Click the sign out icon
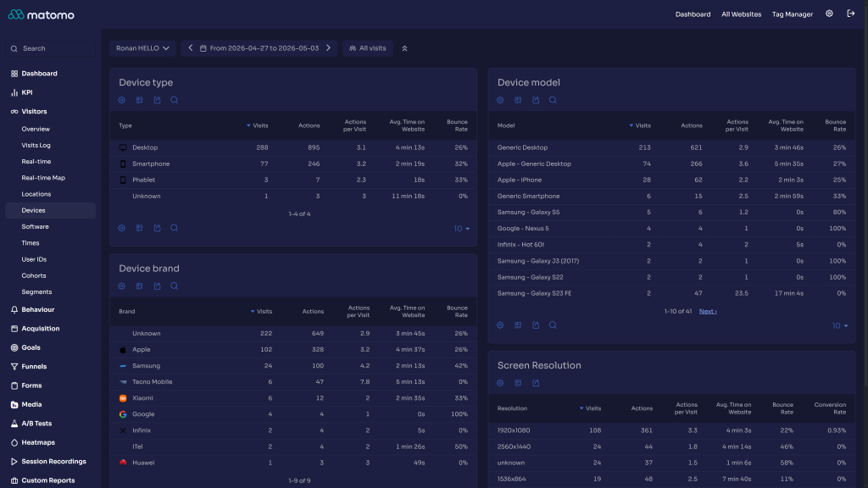 851,14
